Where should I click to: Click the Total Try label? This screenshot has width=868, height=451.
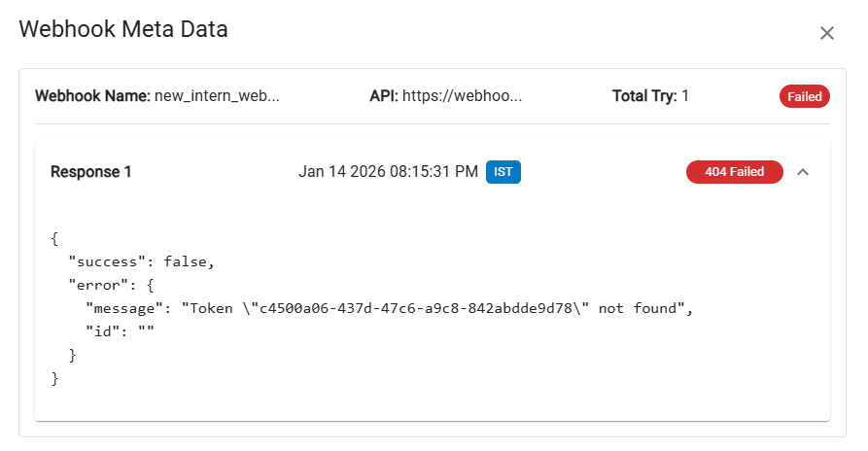click(x=644, y=96)
